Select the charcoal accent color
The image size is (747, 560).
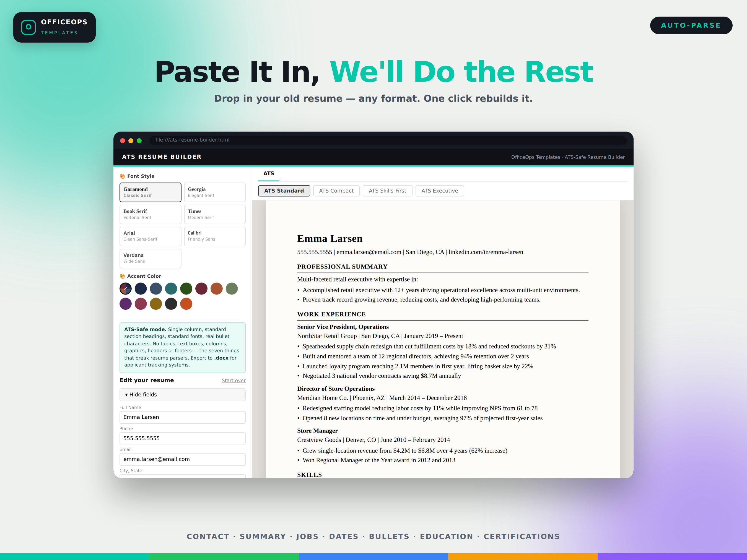[x=171, y=304]
